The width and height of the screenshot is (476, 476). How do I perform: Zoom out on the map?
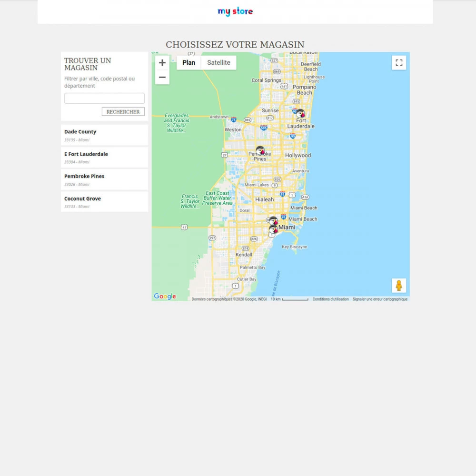(x=162, y=77)
